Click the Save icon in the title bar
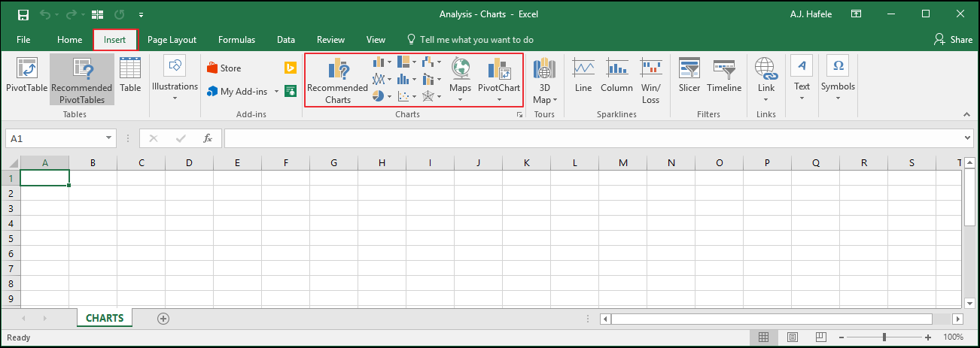This screenshot has height=348, width=980. click(x=23, y=14)
